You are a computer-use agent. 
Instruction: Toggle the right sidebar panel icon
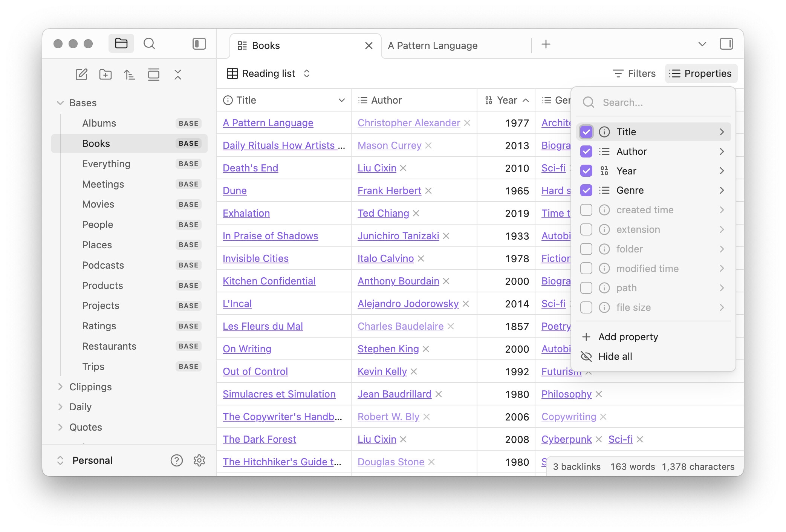[726, 44]
